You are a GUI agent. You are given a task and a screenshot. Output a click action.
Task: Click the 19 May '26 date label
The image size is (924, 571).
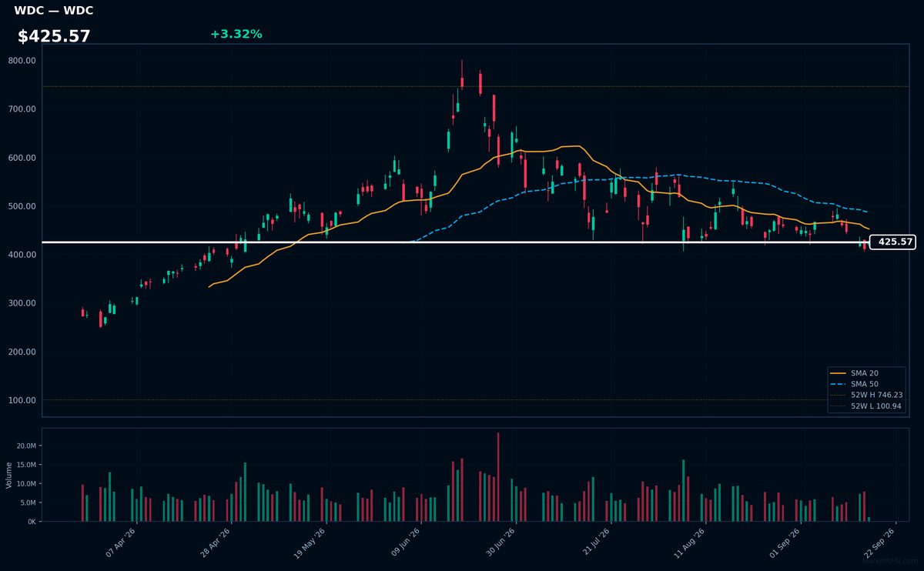(310, 543)
